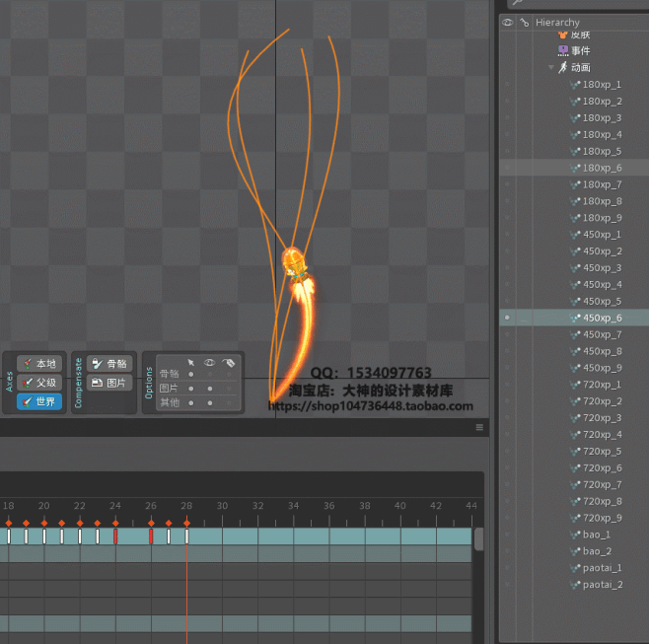Image resolution: width=649 pixels, height=644 pixels.
Task: Click the arrow select column icon in Options
Action: point(190,363)
